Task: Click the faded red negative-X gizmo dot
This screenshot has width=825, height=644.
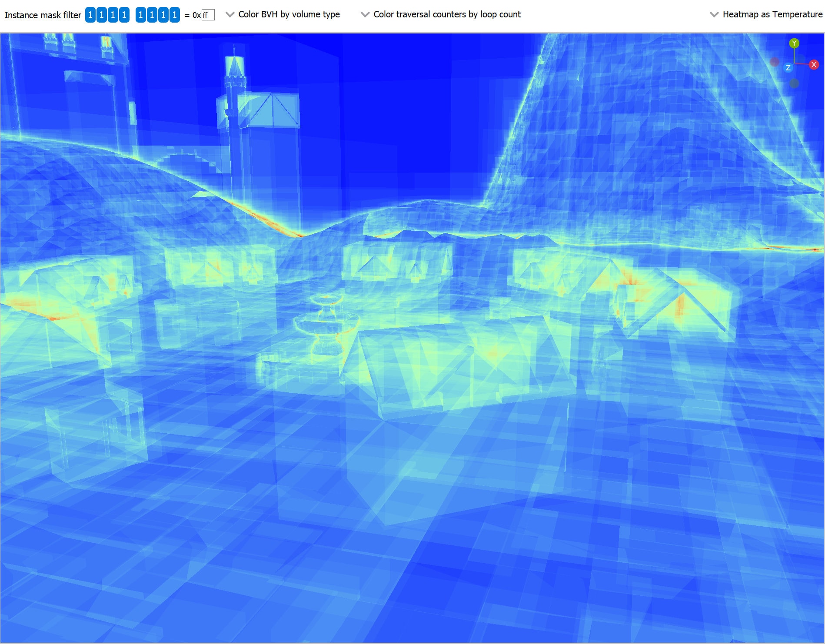Action: (x=775, y=62)
